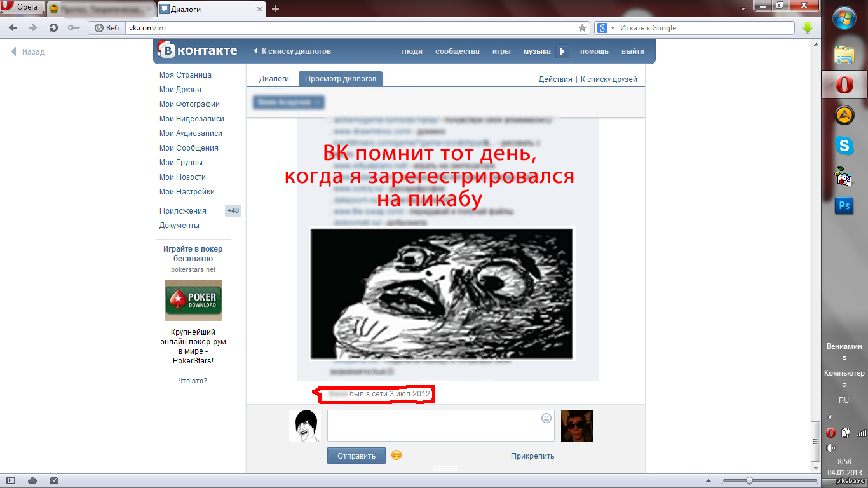The image size is (868, 488).
Task: Open the Прикрепить attach menu
Action: click(x=532, y=456)
